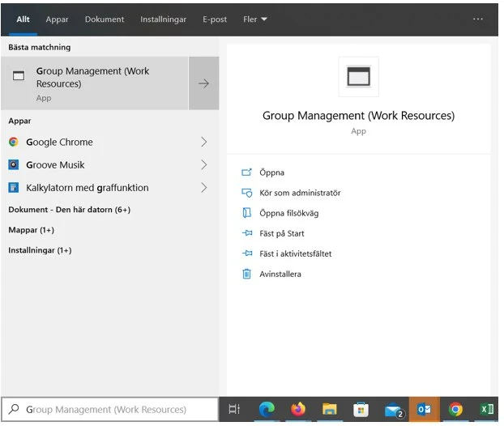Screen dimensions: 504x426
Task: Choose Fäst i aktivitetsfältet
Action: point(296,253)
